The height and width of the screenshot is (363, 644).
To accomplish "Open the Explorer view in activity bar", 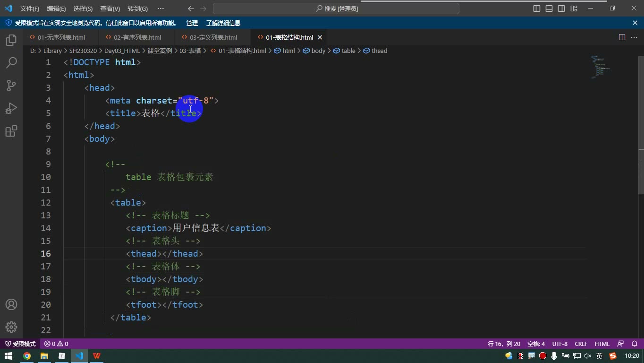I will [11, 40].
